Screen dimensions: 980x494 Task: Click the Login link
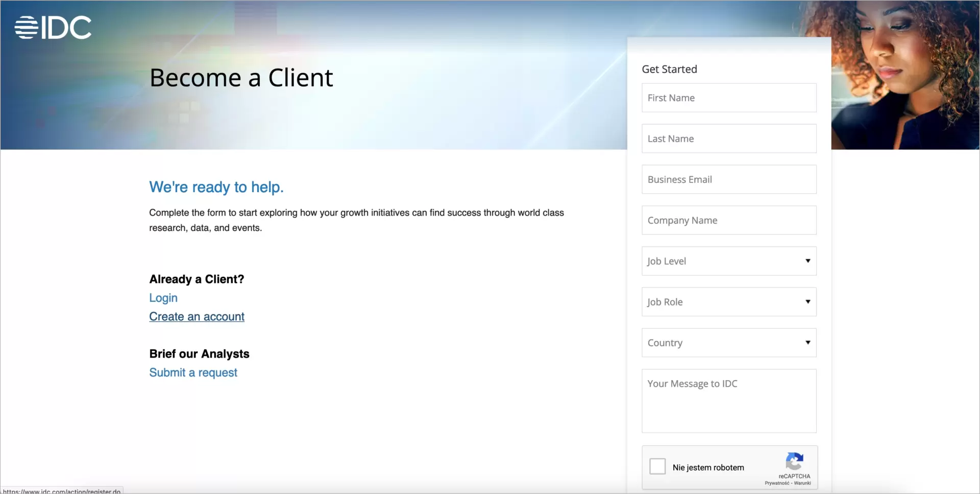(163, 298)
